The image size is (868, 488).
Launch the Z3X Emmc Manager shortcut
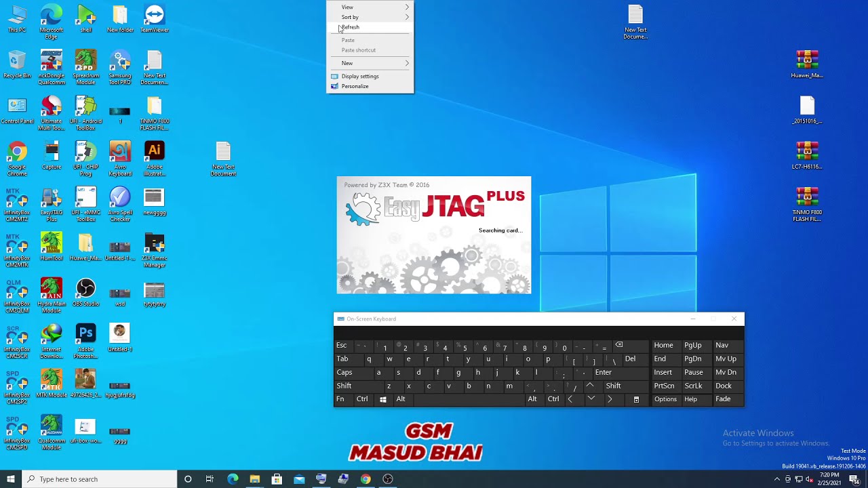(154, 249)
